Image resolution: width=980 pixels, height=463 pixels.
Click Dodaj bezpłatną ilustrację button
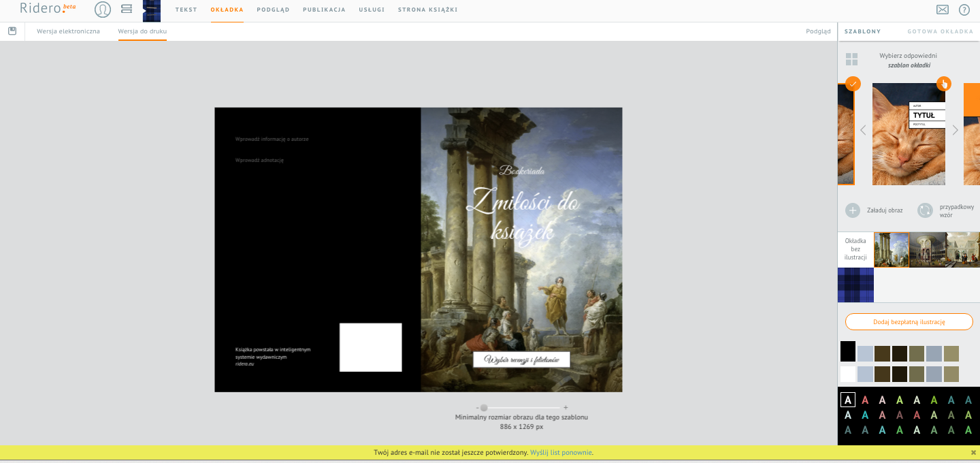point(909,322)
